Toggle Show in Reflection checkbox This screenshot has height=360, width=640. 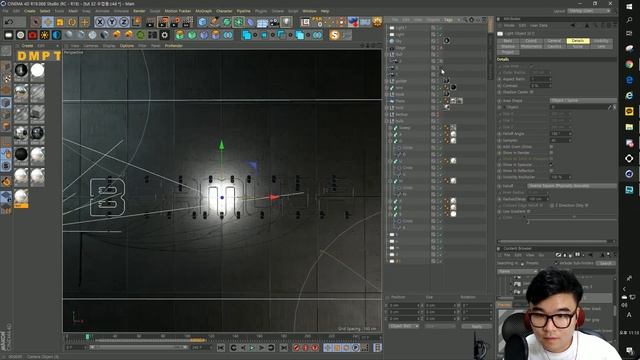point(551,171)
